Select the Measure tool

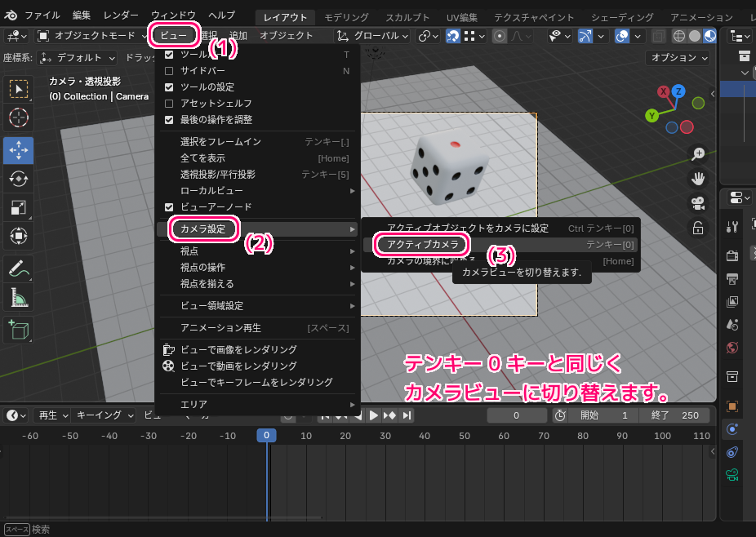(x=20, y=298)
